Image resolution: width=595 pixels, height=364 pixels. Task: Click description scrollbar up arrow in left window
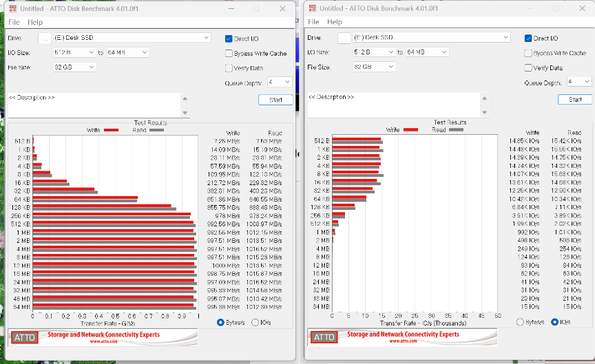pyautogui.click(x=185, y=98)
